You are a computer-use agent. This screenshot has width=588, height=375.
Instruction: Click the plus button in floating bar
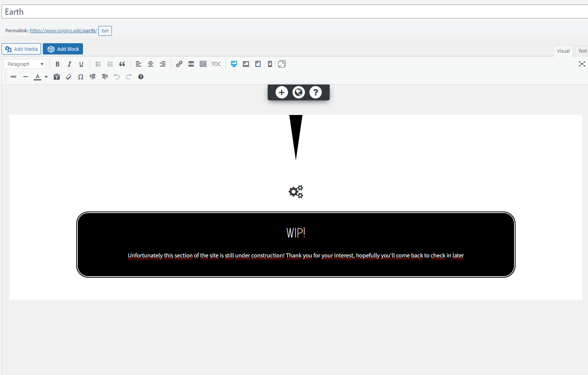pos(282,92)
